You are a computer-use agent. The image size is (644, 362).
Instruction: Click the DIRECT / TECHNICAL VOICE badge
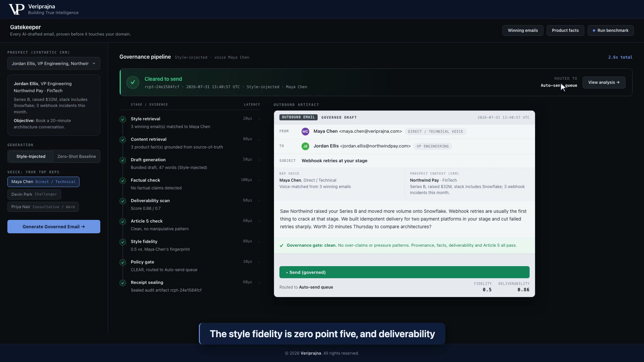[x=435, y=132]
